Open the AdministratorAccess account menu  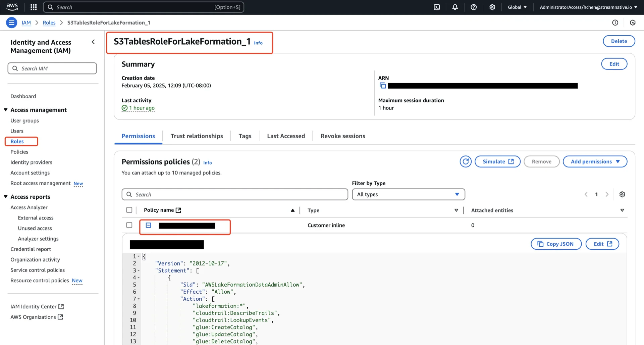(588, 7)
